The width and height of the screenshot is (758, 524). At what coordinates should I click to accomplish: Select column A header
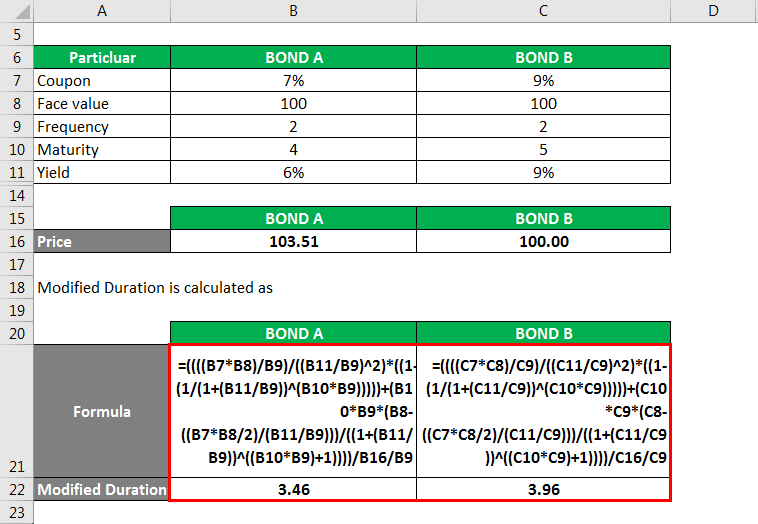(102, 11)
